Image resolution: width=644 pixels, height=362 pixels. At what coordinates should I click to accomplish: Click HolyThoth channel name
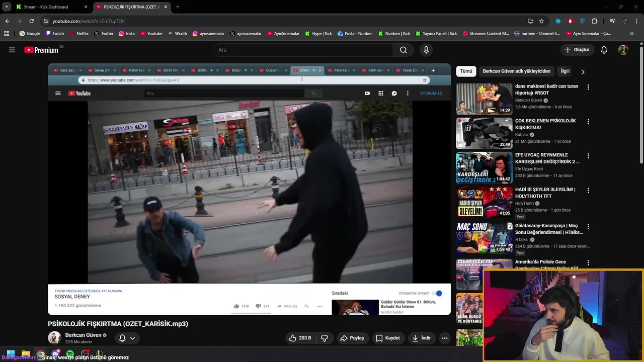point(524,204)
